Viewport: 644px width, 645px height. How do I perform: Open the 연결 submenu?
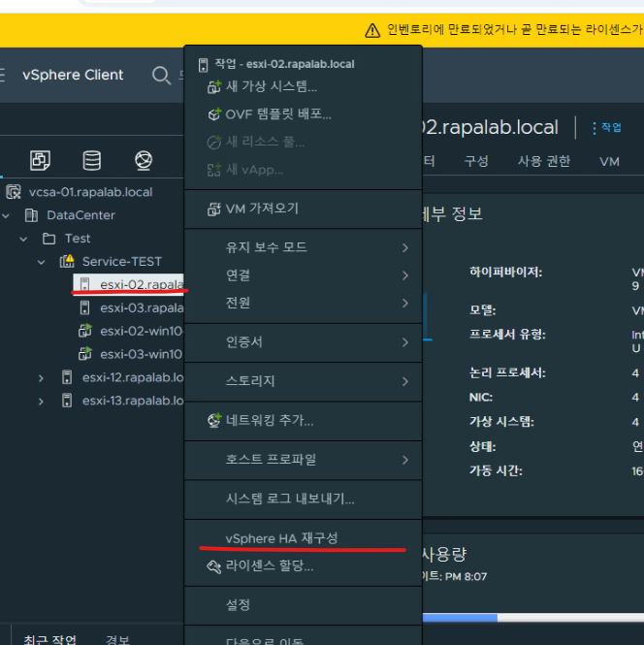304,275
